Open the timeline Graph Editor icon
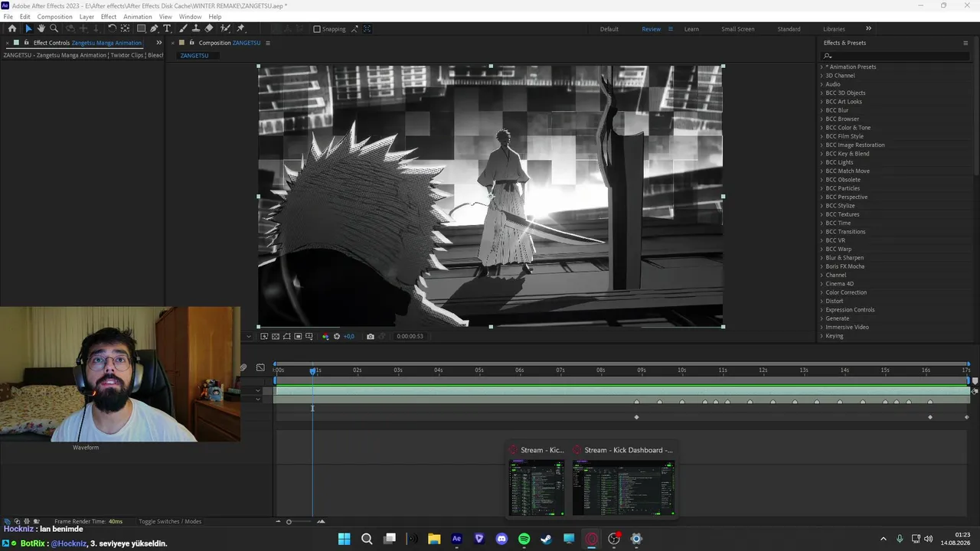Viewport: 980px width, 551px height. click(260, 368)
